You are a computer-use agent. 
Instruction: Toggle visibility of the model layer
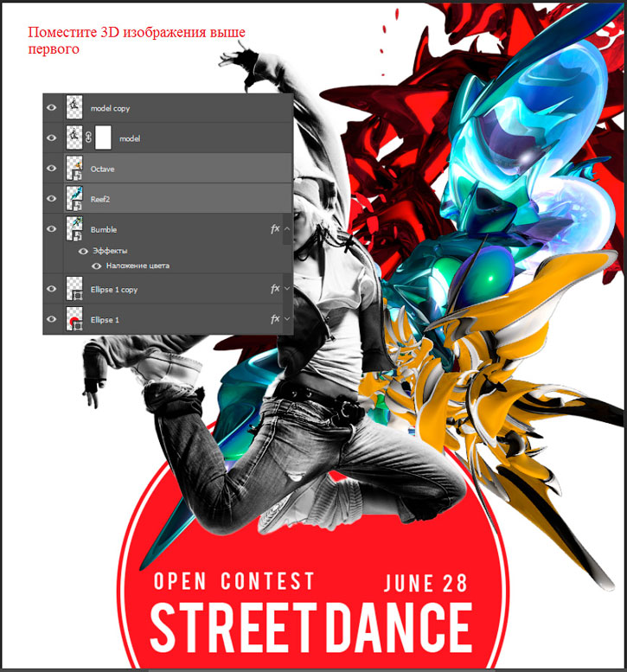click(x=51, y=138)
